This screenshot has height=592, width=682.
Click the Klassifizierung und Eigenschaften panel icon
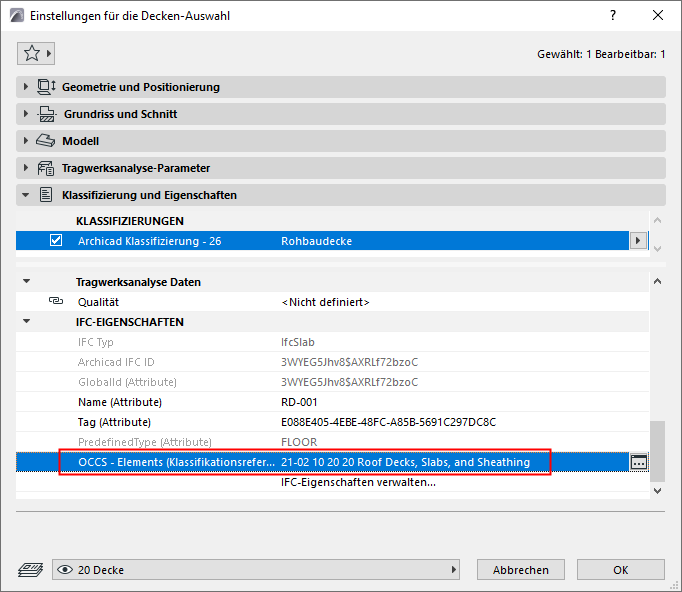[x=46, y=195]
